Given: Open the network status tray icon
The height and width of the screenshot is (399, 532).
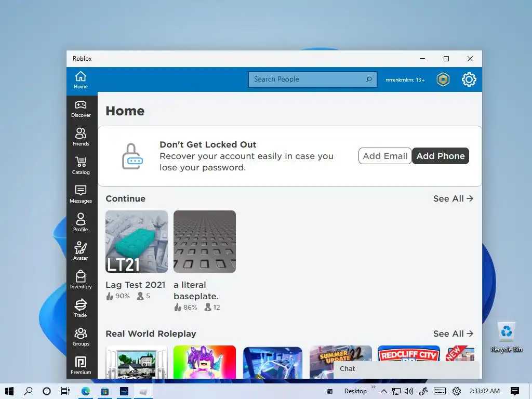Looking at the screenshot, I should [x=396, y=392].
